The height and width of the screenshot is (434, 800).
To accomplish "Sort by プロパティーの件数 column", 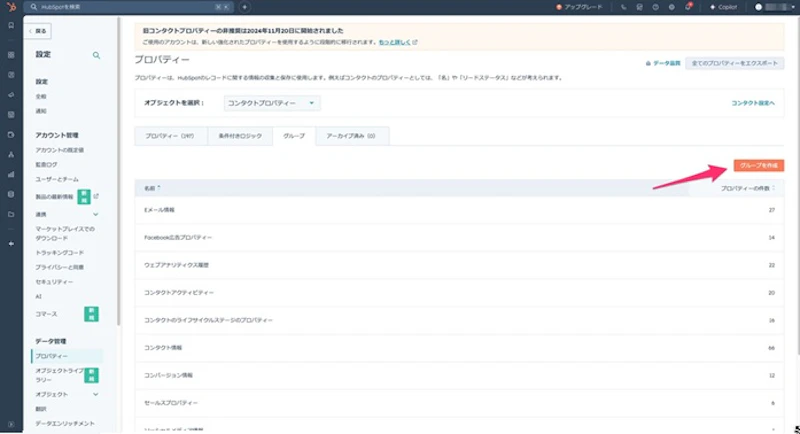I will coord(747,188).
